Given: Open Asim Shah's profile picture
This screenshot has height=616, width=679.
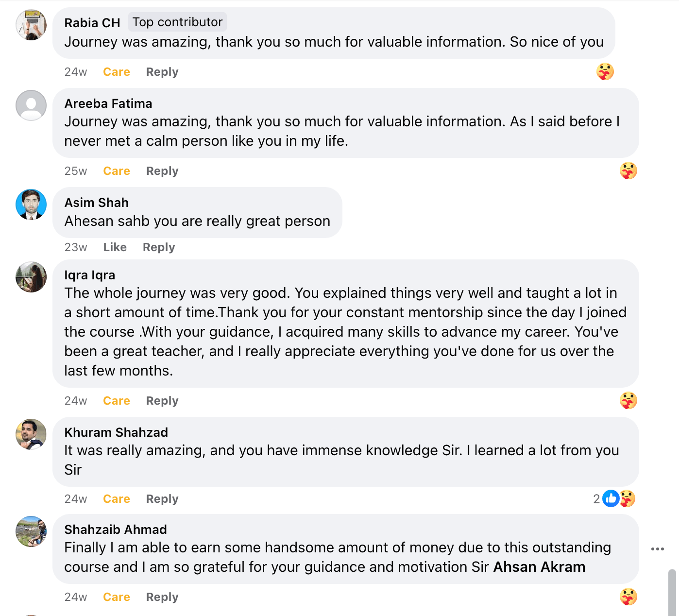Looking at the screenshot, I should pyautogui.click(x=31, y=205).
